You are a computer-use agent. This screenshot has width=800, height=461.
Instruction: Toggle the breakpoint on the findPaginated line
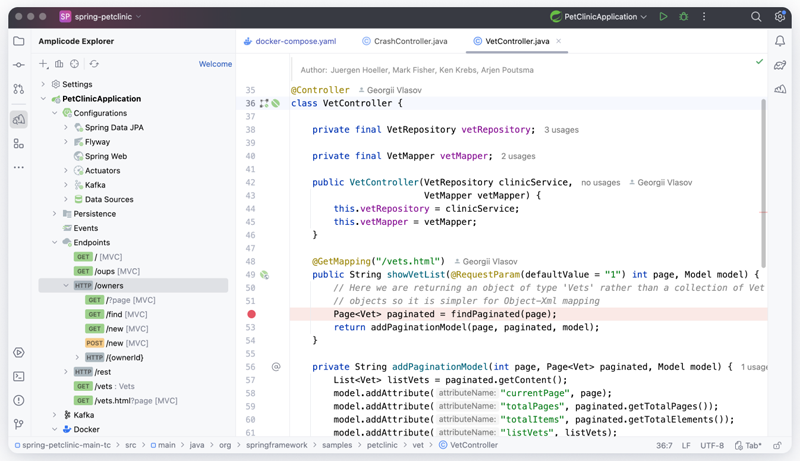click(x=252, y=314)
